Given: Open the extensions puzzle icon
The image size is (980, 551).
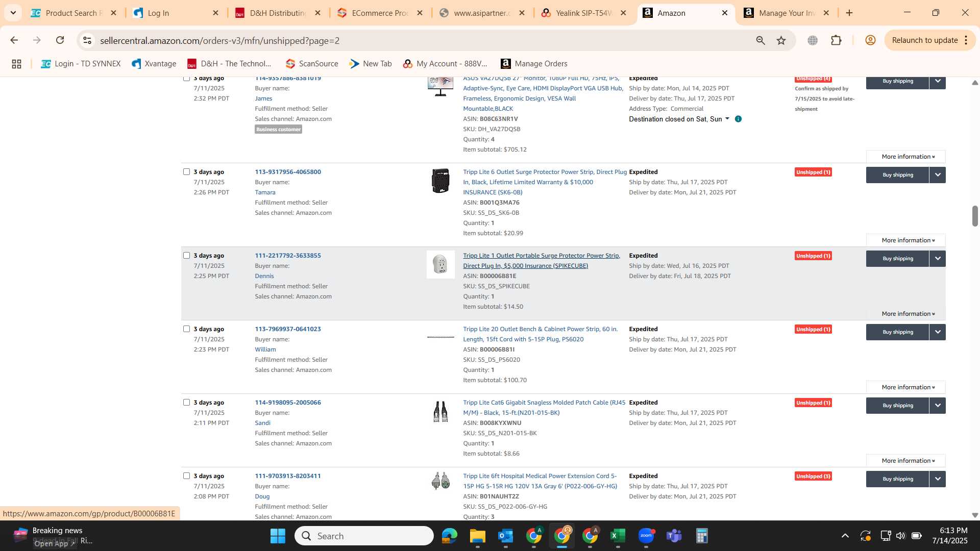Looking at the screenshot, I should 836,40.
